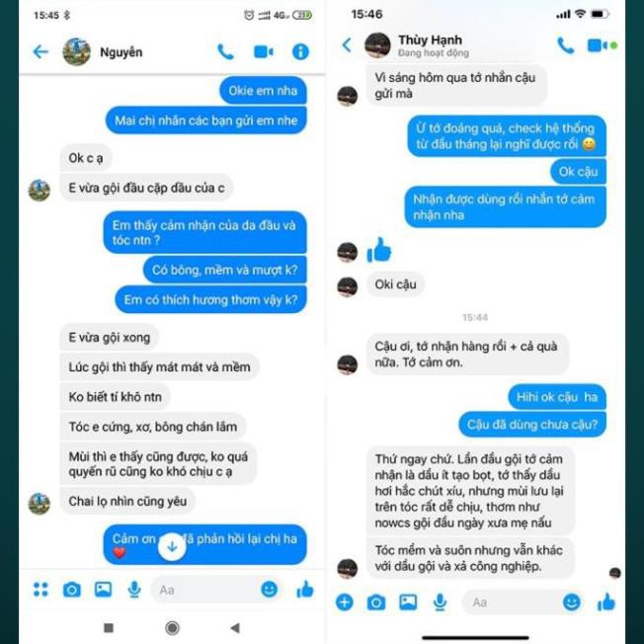Open info icon in Nguyên chat
Viewport: 644px width, 644px height.
pos(300,52)
